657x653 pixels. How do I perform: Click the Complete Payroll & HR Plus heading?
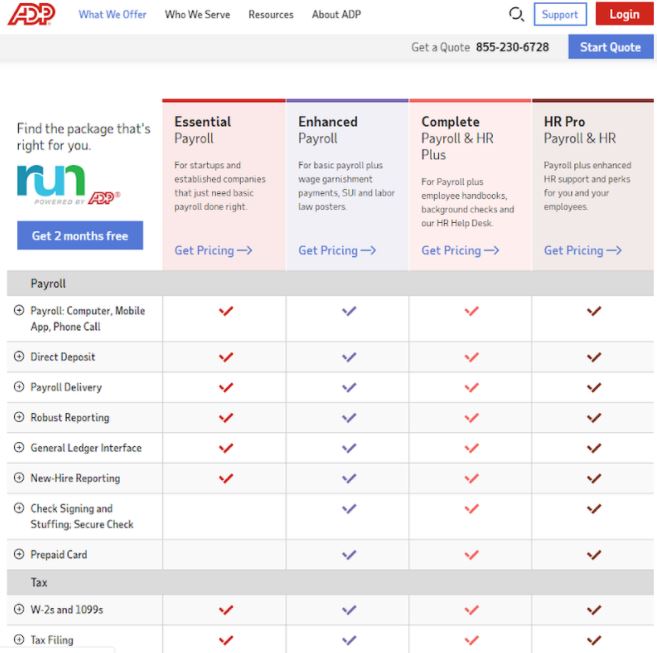458,138
